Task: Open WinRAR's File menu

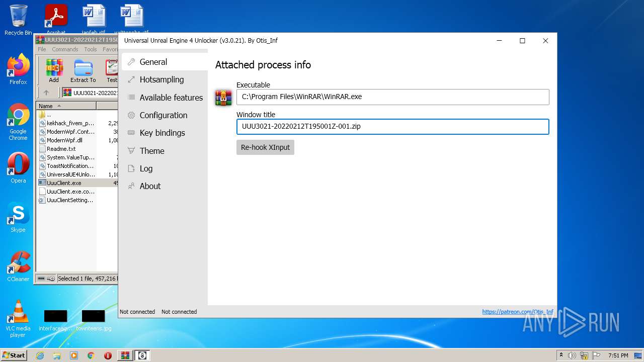Action: pos(42,49)
